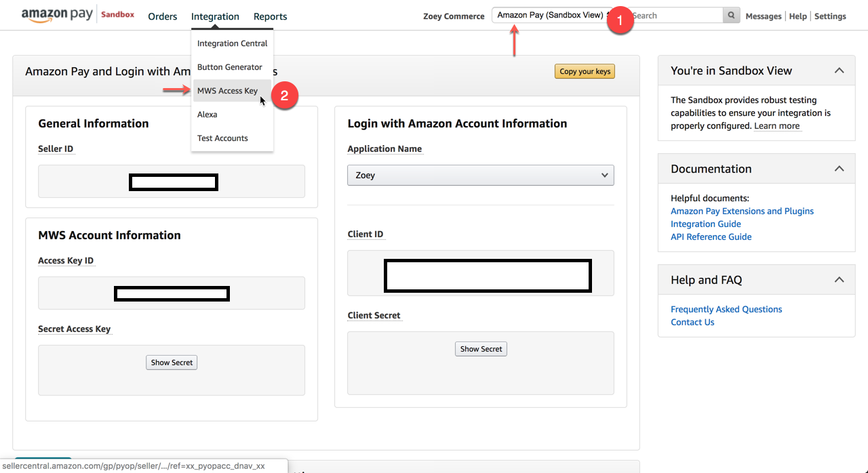Screen dimensions: 868x473
Task: Click the Copy your keys button
Action: pyautogui.click(x=585, y=71)
